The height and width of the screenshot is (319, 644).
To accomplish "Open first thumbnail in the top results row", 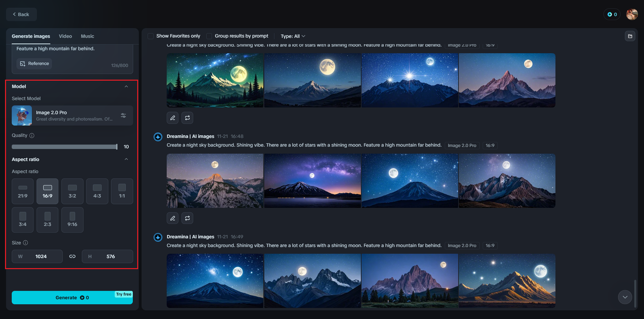I will coord(215,80).
